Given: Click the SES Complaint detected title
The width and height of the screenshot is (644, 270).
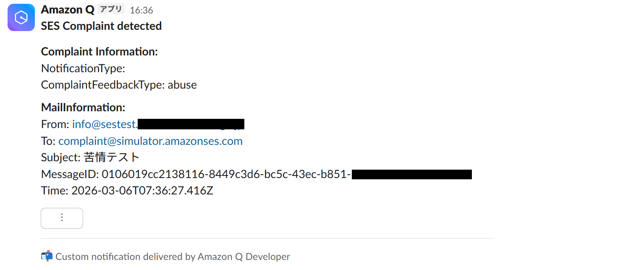Looking at the screenshot, I should 101,26.
